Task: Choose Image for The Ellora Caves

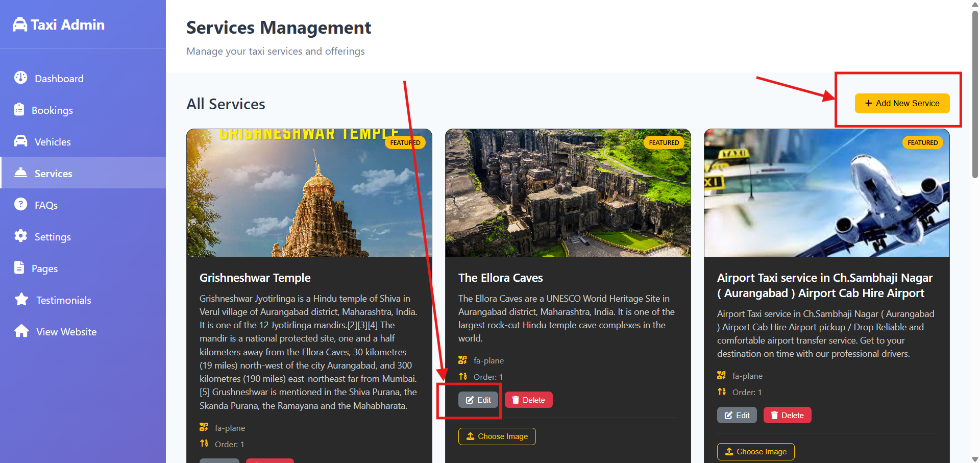Action: pyautogui.click(x=496, y=436)
